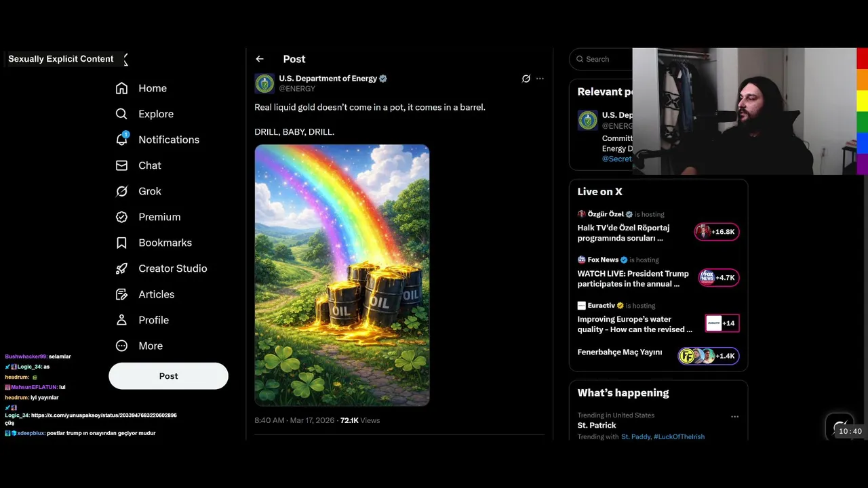Click the U.S. Department of Energy avatar
This screenshot has width=868, height=488.
tap(264, 83)
